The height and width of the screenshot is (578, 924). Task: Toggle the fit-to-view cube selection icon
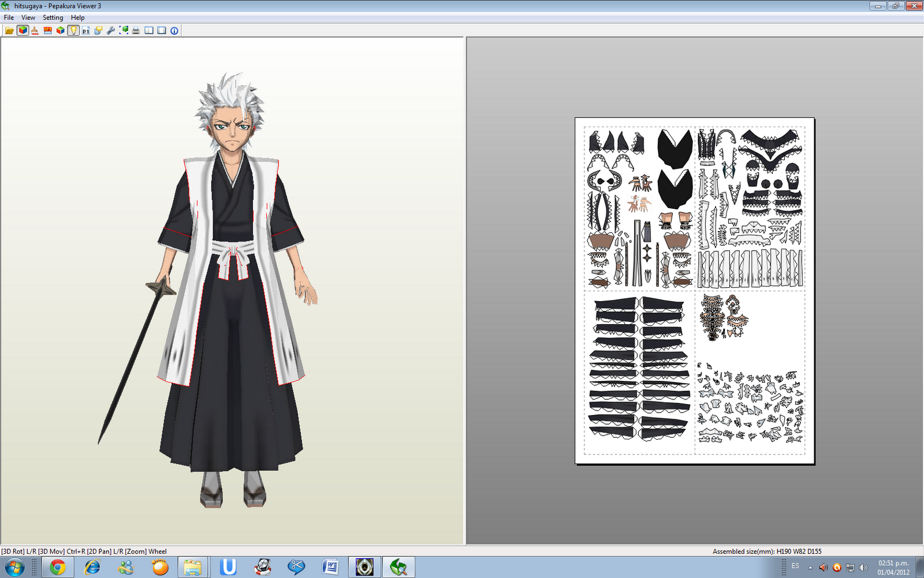tap(123, 31)
